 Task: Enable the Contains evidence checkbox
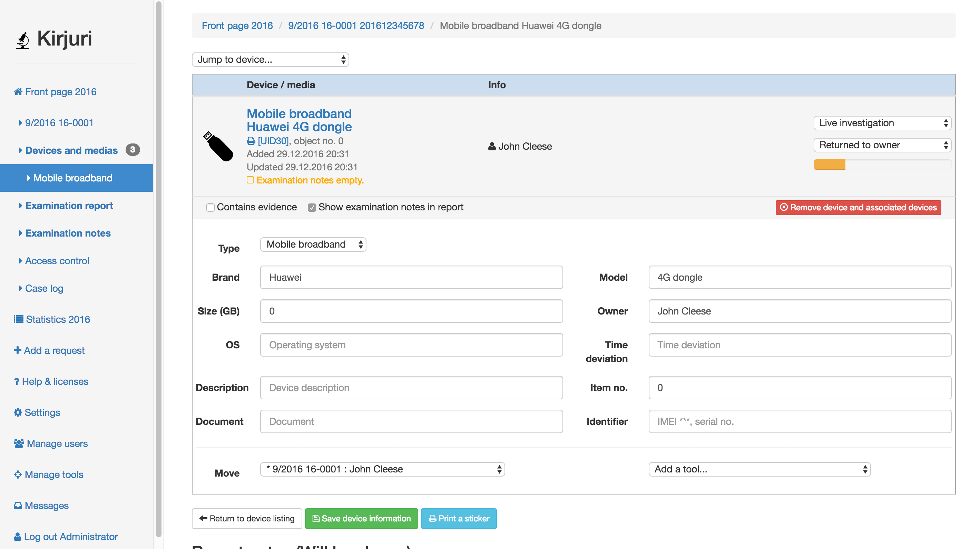pos(210,207)
